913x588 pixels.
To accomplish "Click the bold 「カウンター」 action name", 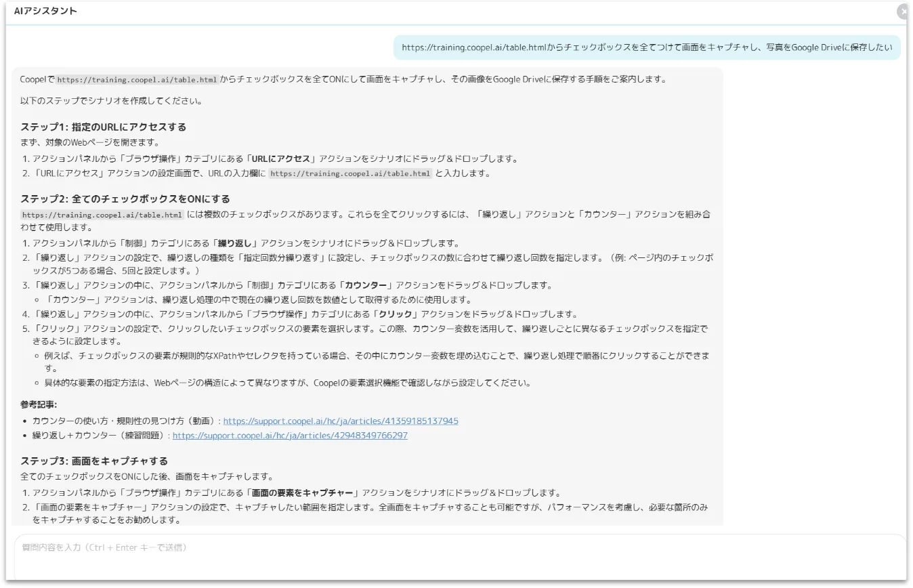I will (x=366, y=286).
